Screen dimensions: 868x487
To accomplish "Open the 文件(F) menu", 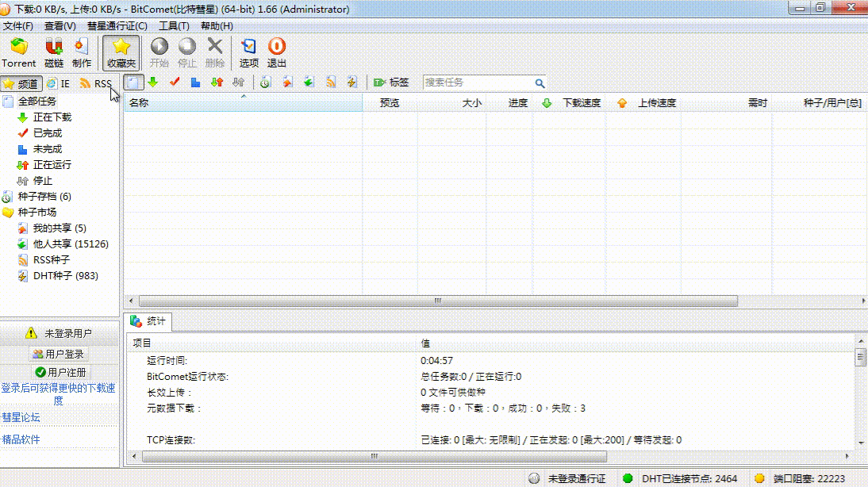I will click(18, 26).
